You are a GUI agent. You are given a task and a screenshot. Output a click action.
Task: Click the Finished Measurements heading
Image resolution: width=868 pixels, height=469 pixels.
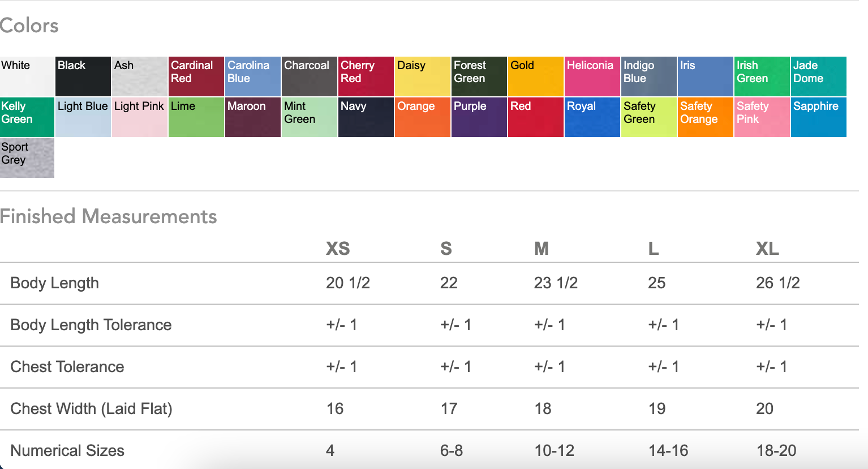(x=109, y=216)
